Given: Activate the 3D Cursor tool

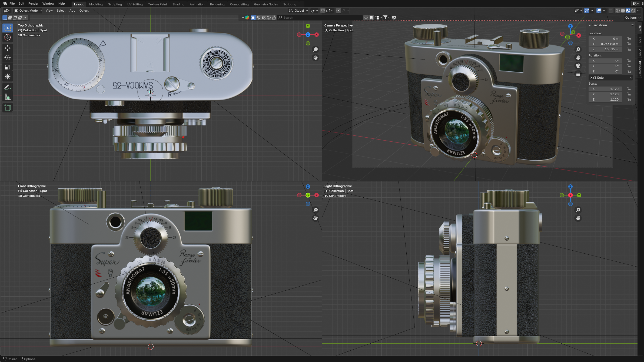Looking at the screenshot, I should [8, 37].
